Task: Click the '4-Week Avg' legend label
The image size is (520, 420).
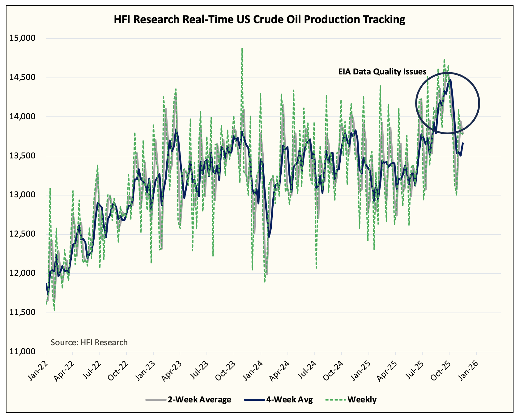Action: point(290,400)
